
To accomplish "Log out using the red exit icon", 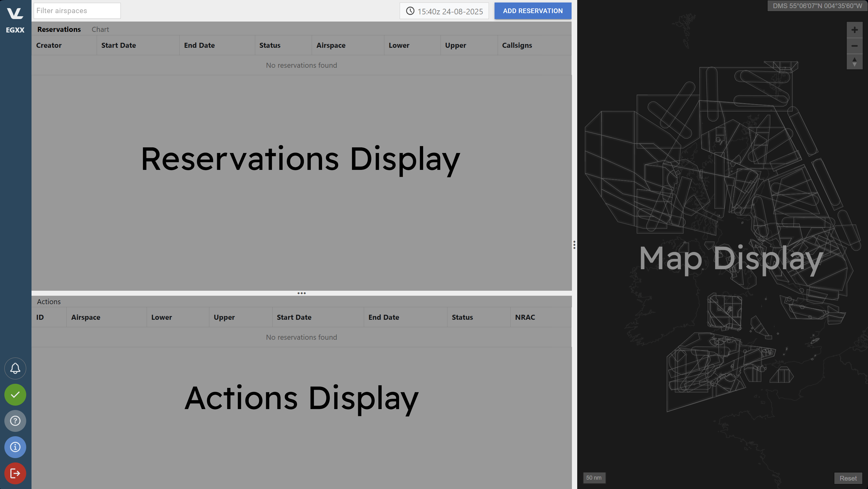I will (x=15, y=473).
